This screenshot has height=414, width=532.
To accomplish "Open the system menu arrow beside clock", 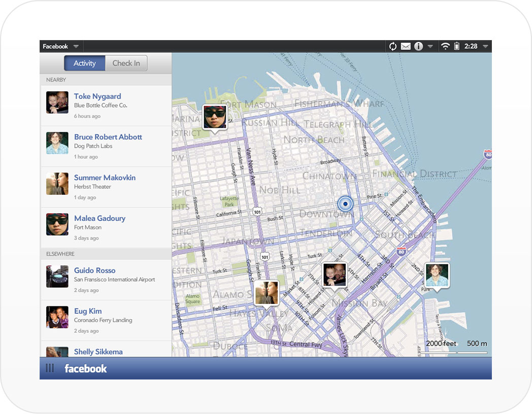I will [x=485, y=46].
